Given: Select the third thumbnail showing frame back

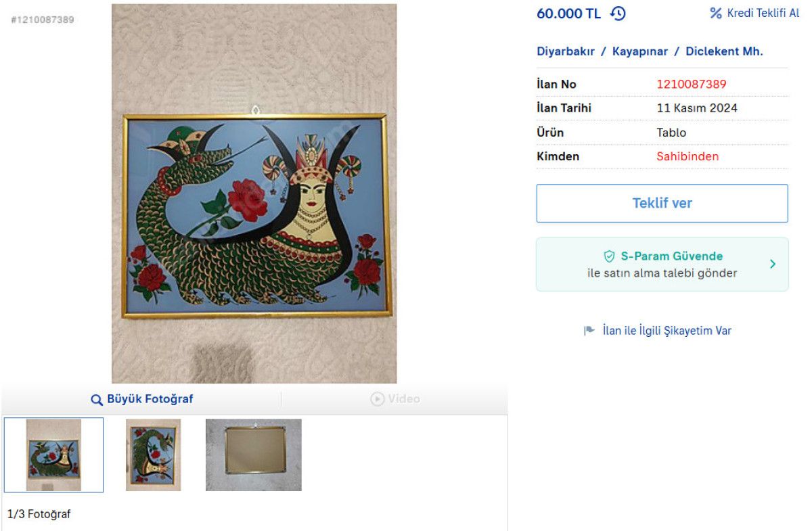Looking at the screenshot, I should coord(254,455).
